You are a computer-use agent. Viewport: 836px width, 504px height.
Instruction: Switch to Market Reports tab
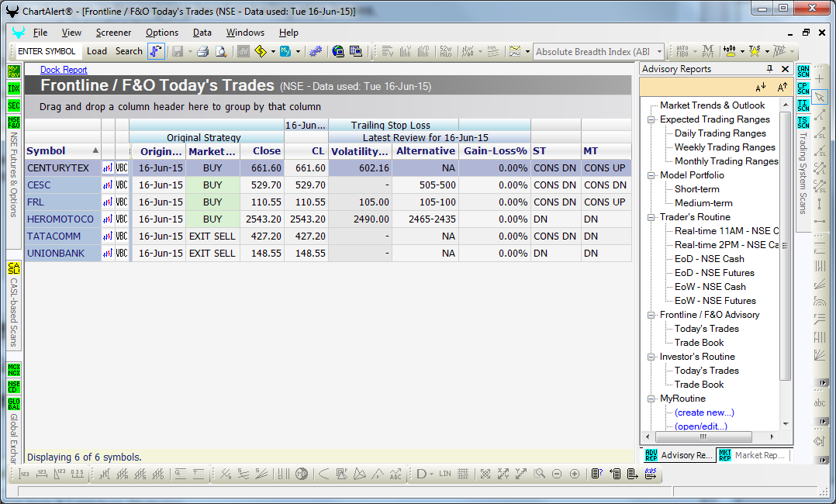(752, 455)
